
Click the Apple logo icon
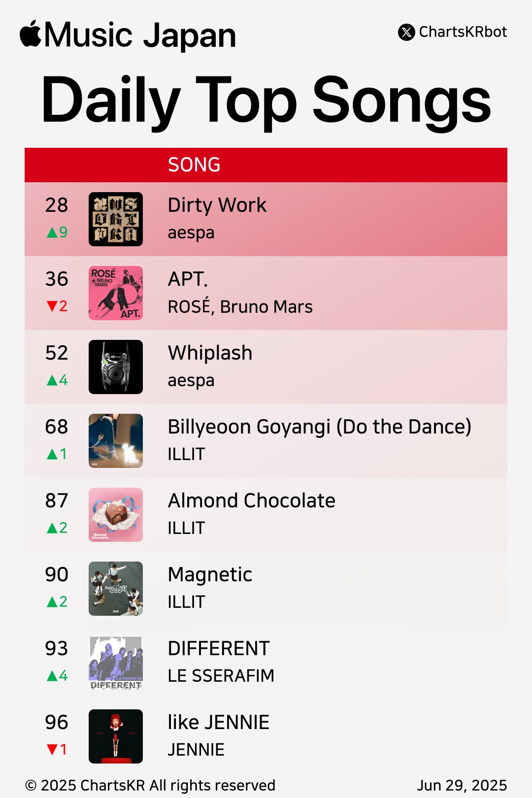coord(31,34)
